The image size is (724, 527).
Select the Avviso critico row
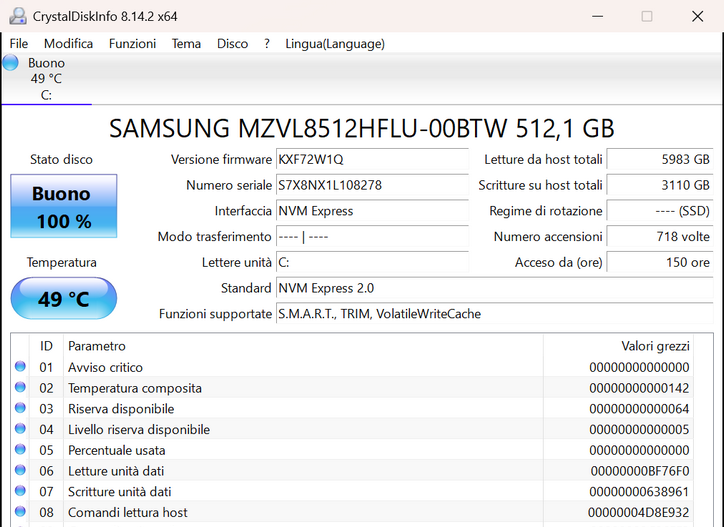352,367
